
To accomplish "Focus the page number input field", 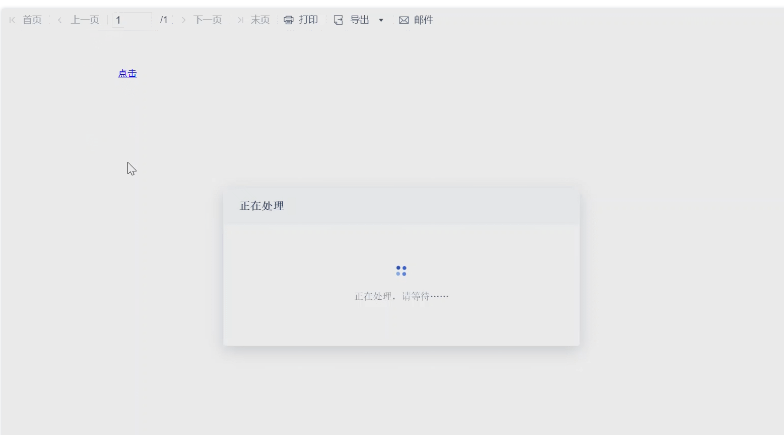I will coord(132,20).
